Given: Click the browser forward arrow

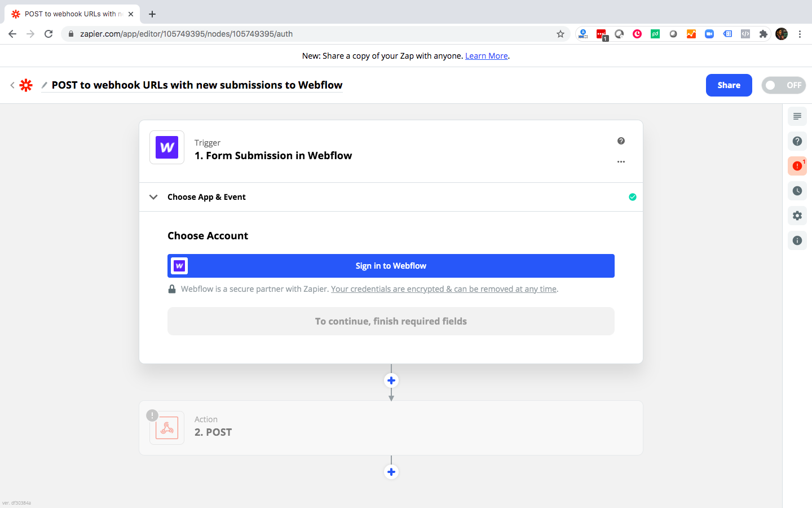Looking at the screenshot, I should coord(30,34).
